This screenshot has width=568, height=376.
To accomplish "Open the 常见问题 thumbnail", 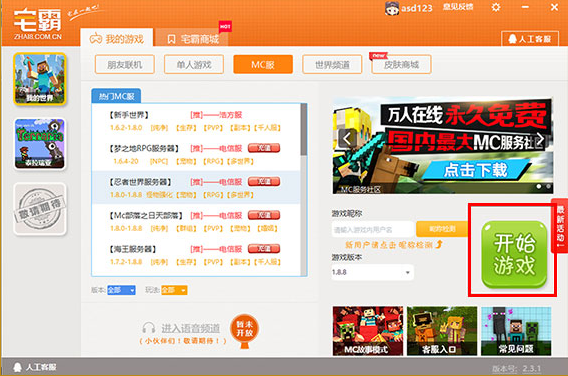I will tap(516, 331).
